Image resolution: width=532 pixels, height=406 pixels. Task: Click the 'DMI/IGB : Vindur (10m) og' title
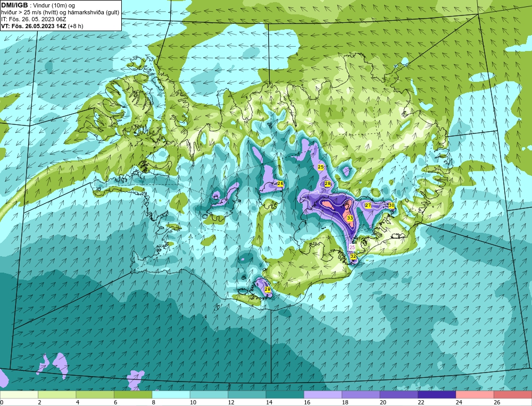tap(38, 5)
